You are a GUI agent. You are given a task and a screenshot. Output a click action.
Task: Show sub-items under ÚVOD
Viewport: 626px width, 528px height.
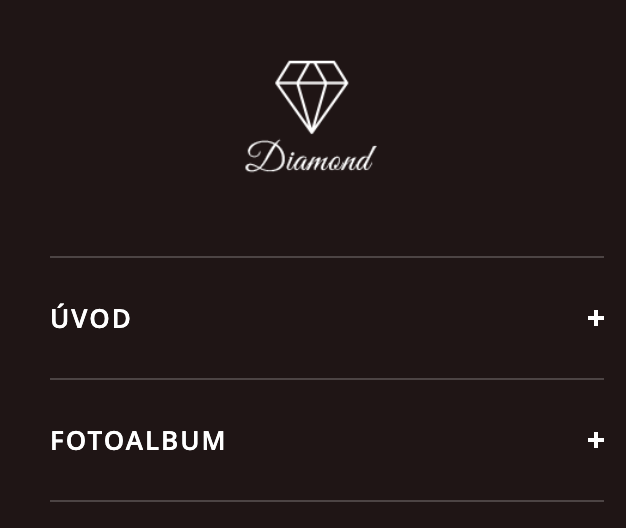tap(596, 318)
